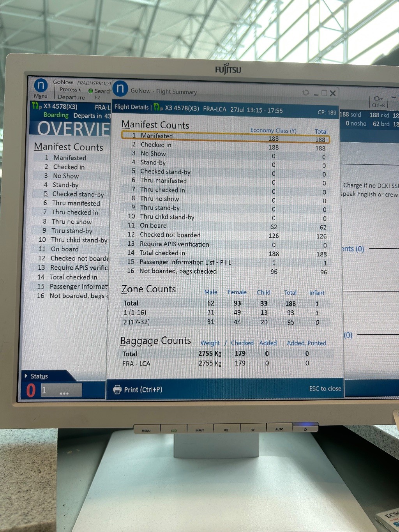
Task: Select the Manifested row in Manifest Counts
Action: pos(225,136)
